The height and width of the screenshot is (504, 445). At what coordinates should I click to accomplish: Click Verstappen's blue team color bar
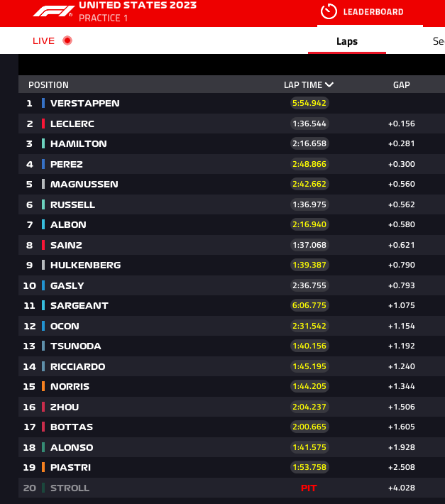43,103
